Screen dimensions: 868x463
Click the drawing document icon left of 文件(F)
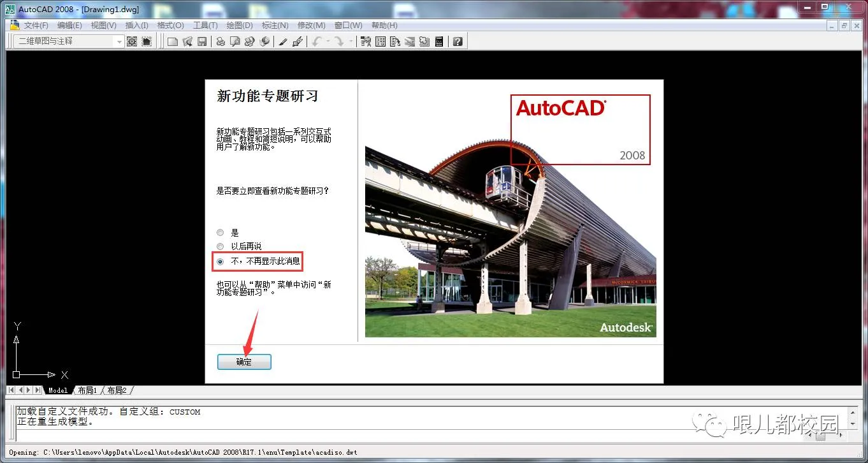click(x=14, y=25)
